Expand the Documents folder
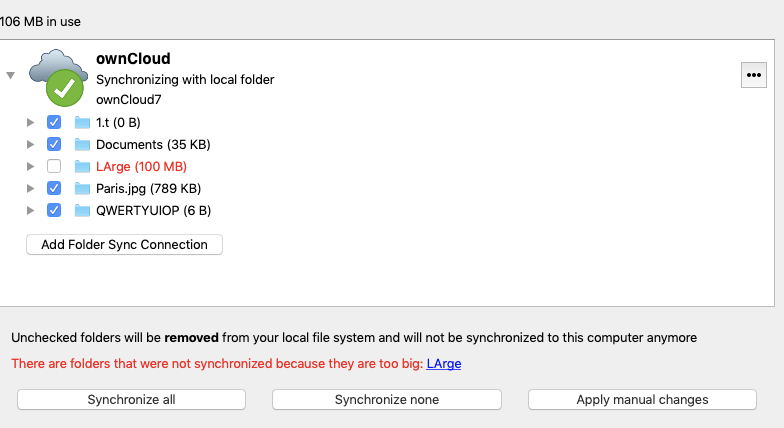This screenshot has width=784, height=428. click(30, 144)
